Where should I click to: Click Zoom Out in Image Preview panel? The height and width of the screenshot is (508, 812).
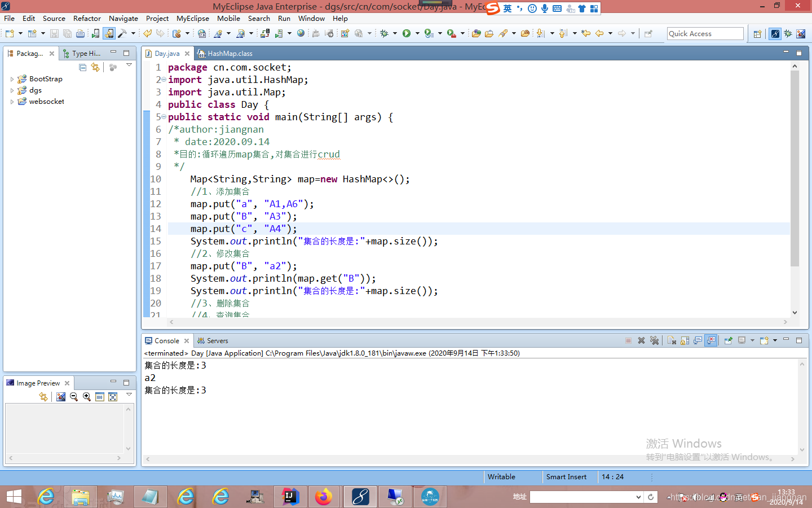pyautogui.click(x=74, y=397)
